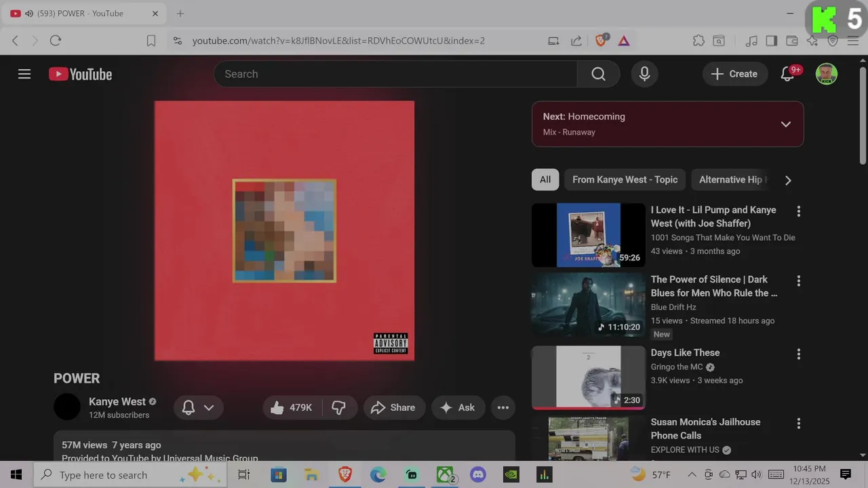The height and width of the screenshot is (488, 868).
Task: Open the weather widget showing 57°F
Action: click(x=651, y=474)
